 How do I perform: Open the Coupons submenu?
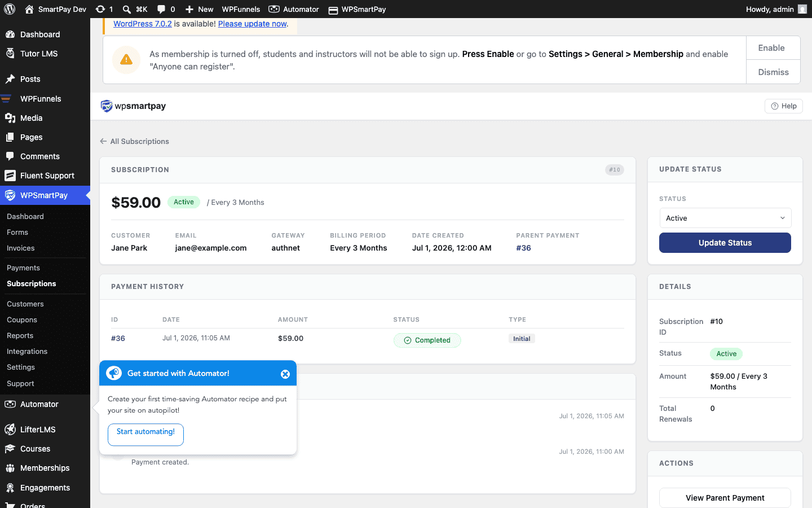click(x=22, y=319)
